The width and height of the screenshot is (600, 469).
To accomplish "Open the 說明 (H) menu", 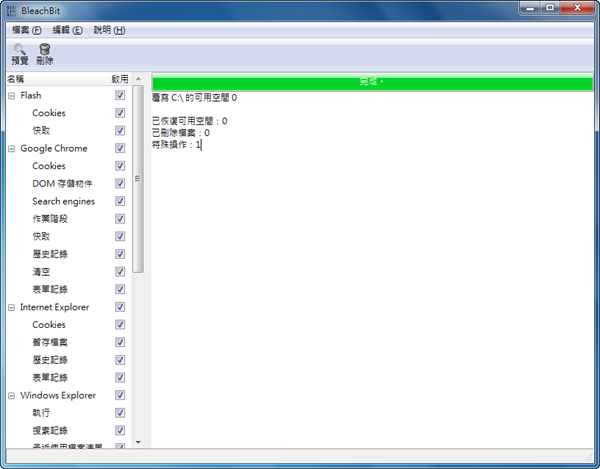I will click(109, 30).
